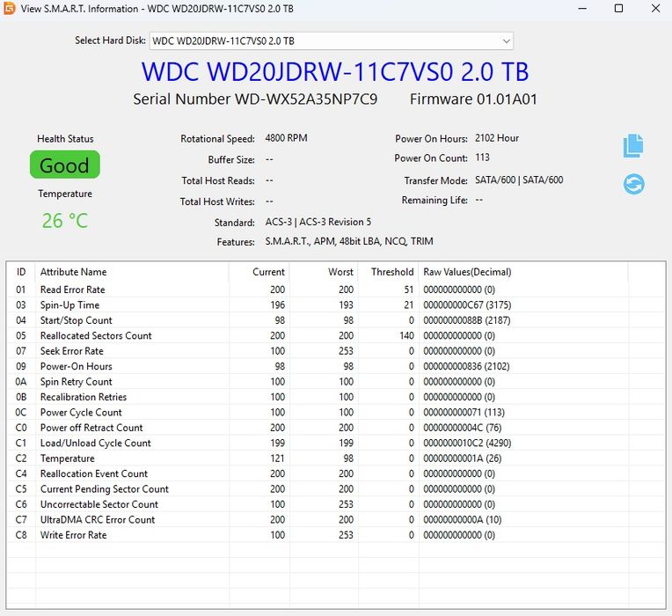Sort by ID column header
This screenshot has height=616, width=672.
(21, 272)
